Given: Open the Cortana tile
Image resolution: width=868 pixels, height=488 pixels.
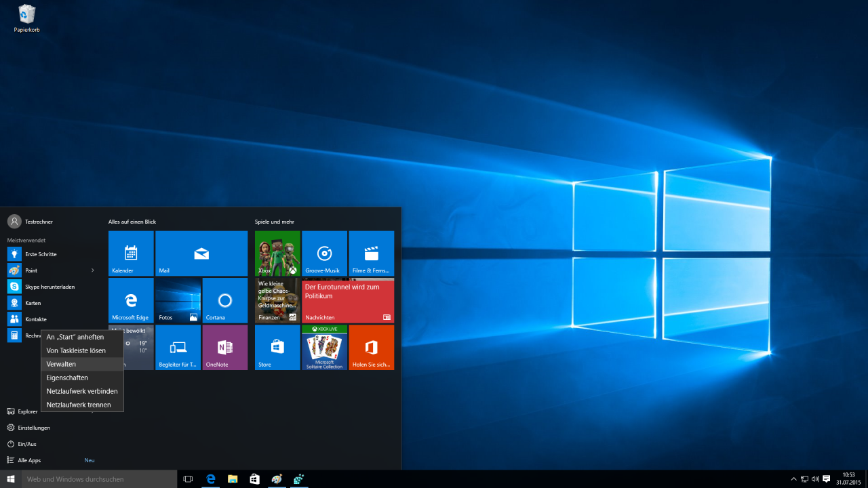Looking at the screenshot, I should coord(225,300).
